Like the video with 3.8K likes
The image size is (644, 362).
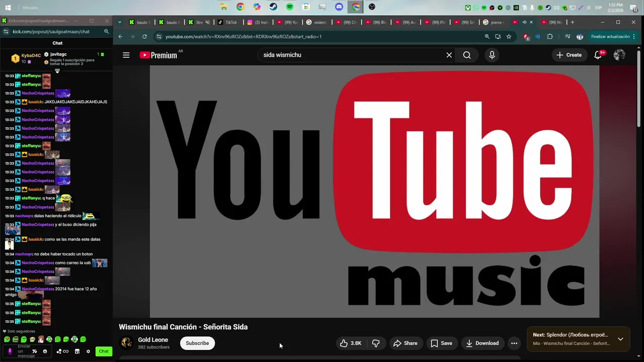coord(350,343)
